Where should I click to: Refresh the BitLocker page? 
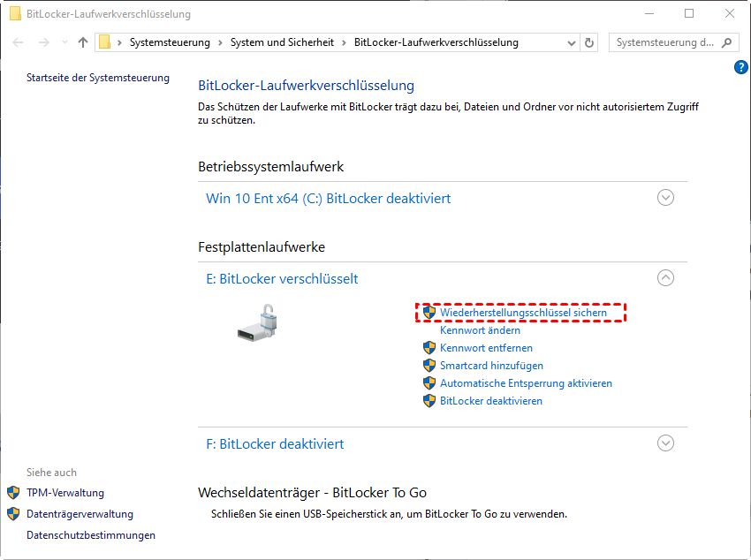[x=589, y=43]
